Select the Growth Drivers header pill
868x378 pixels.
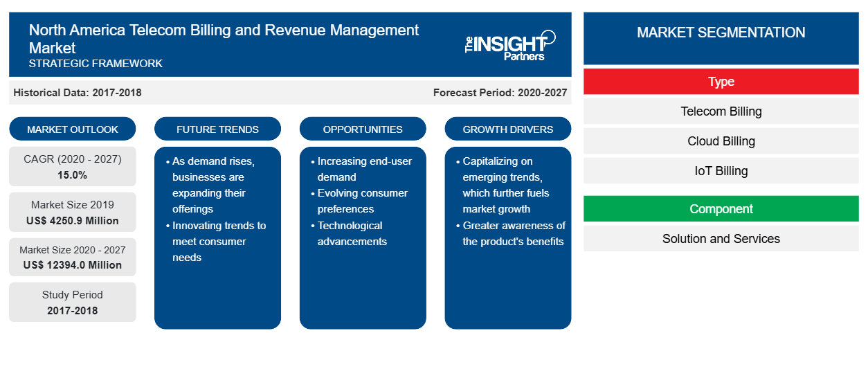(x=508, y=129)
